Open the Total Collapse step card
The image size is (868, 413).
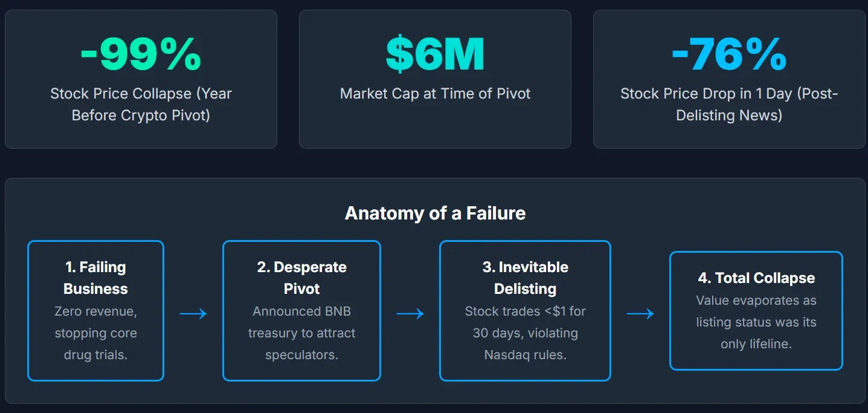(756, 311)
